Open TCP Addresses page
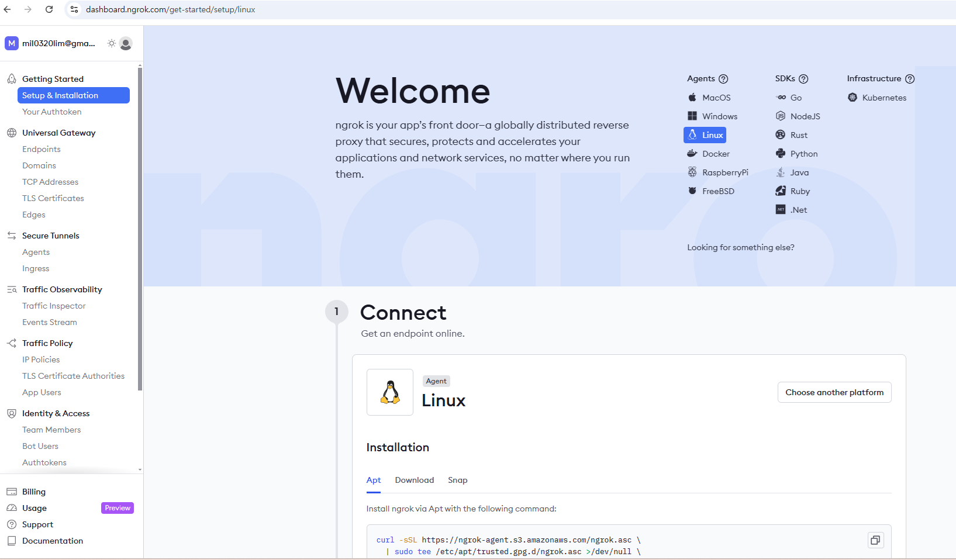956x560 pixels. 50,182
